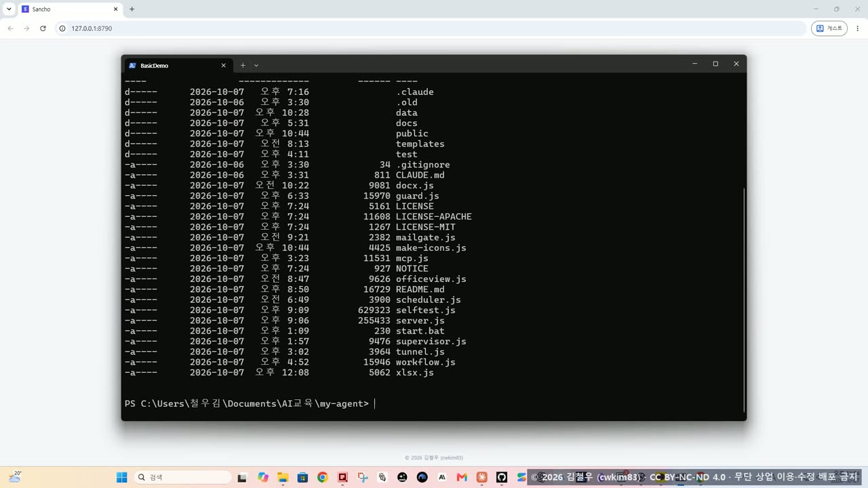Close the BasicDemo terminal tab
The height and width of the screenshot is (488, 868).
click(224, 65)
